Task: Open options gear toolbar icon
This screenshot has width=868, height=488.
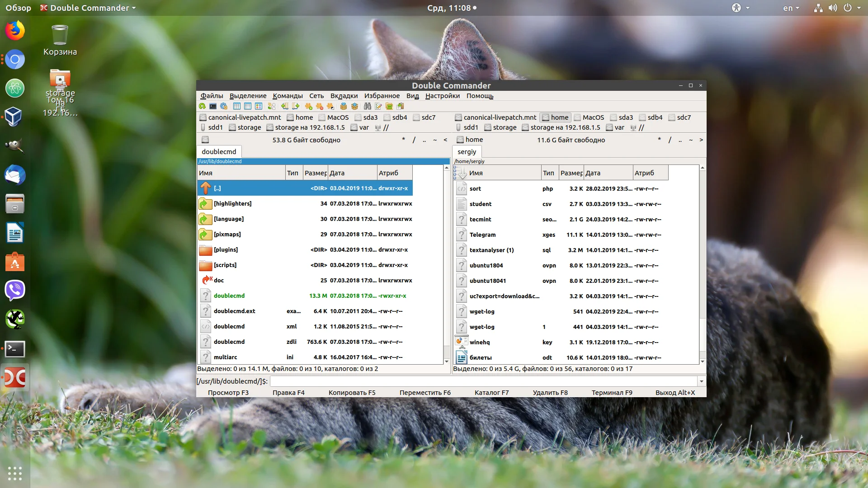Action: tap(224, 106)
